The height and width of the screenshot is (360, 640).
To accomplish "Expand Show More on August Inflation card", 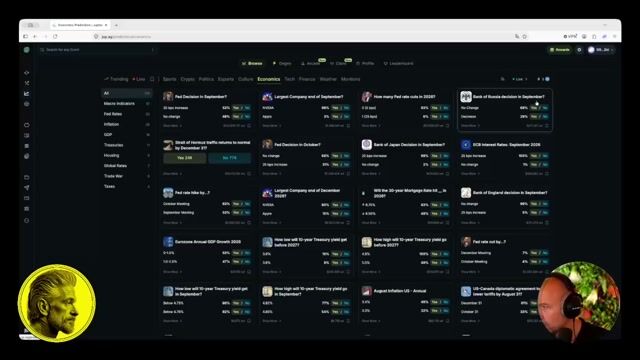I will pos(371,321).
